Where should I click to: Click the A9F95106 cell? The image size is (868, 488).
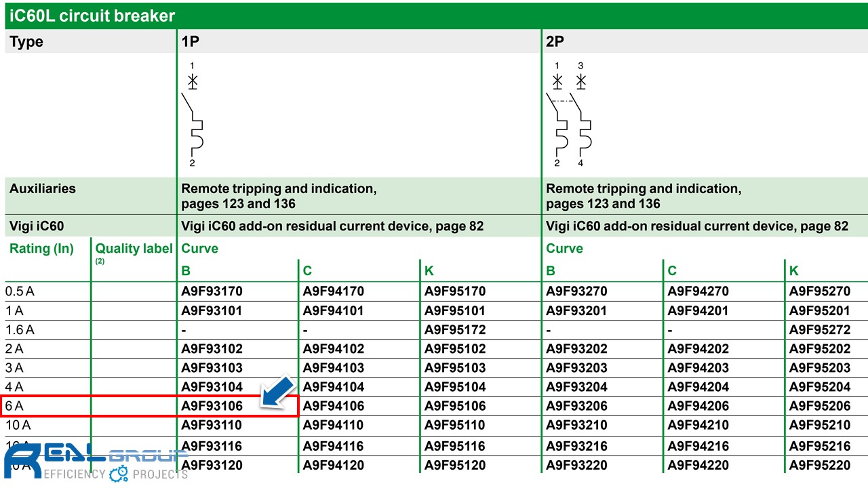pyautogui.click(x=455, y=405)
